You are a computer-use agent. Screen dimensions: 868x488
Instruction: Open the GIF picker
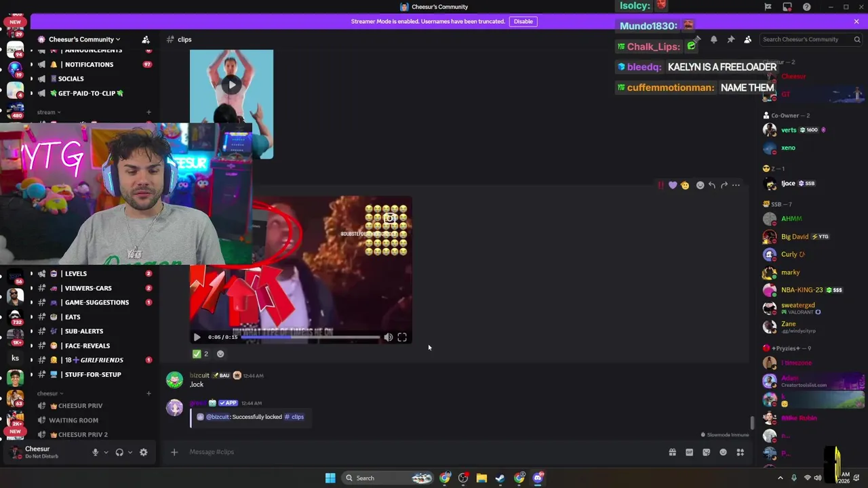tap(689, 452)
